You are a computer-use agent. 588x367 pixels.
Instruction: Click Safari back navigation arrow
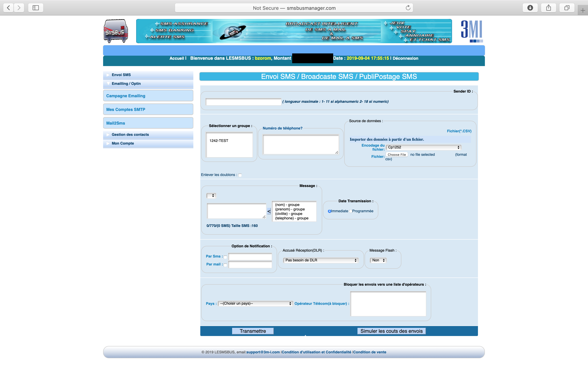click(9, 8)
